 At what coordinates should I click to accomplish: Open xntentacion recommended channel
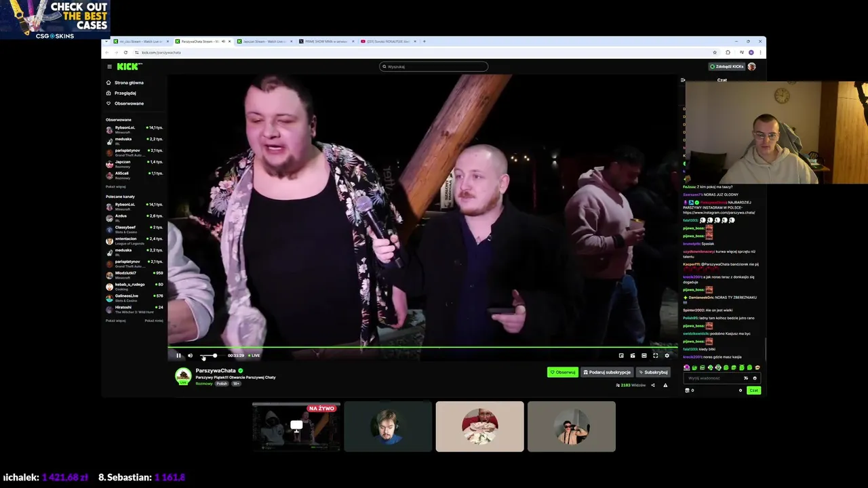134,240
